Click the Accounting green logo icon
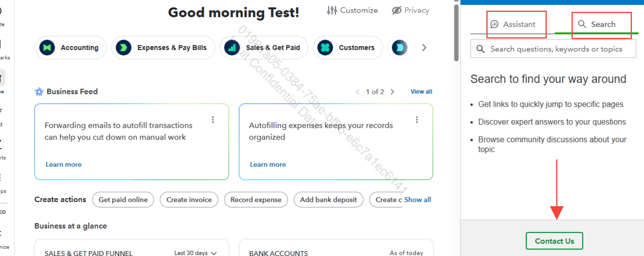The height and width of the screenshot is (256, 644). (47, 48)
